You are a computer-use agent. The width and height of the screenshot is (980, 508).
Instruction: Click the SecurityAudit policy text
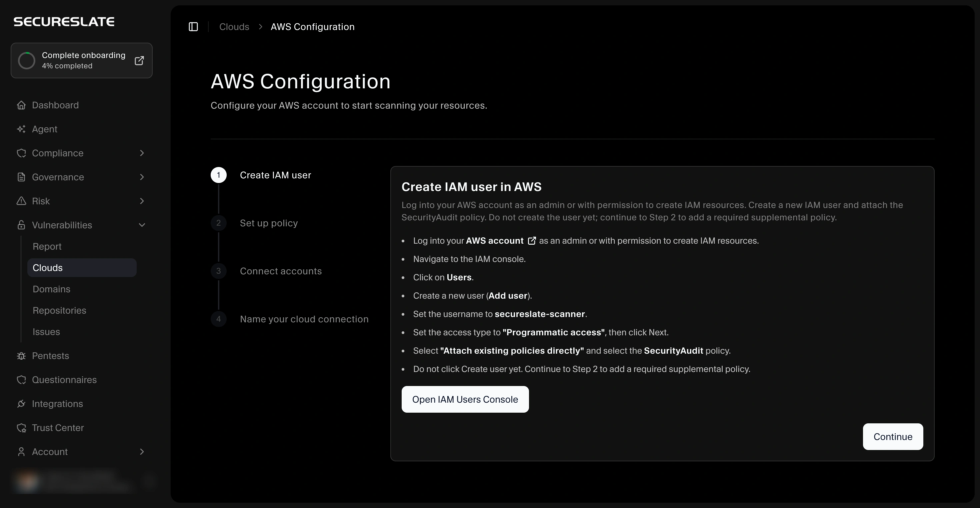[673, 350]
